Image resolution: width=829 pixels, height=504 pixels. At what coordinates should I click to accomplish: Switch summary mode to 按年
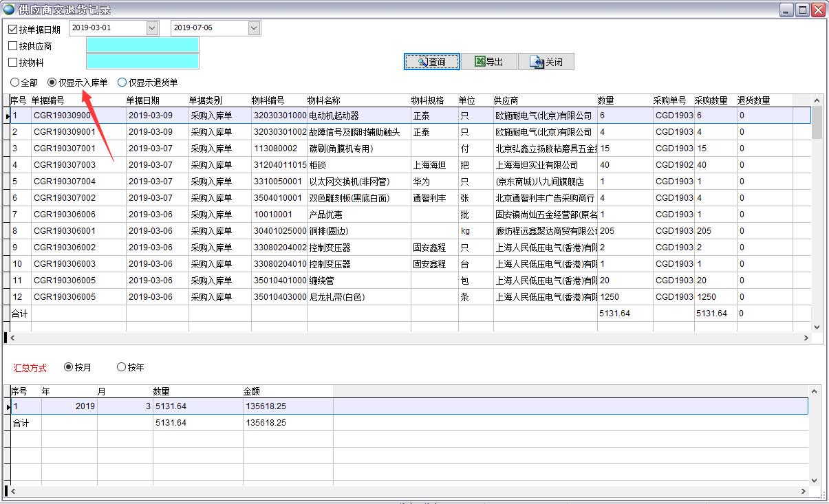(x=121, y=366)
